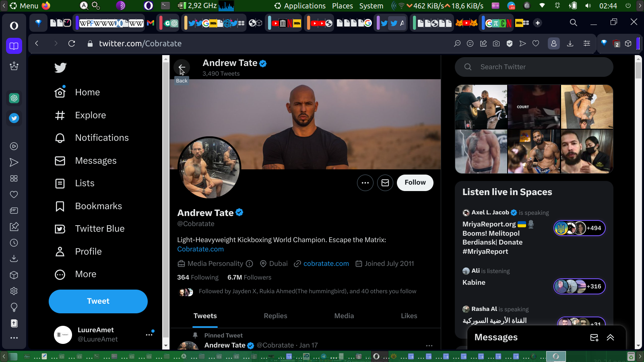Open the history clock icon in Opera sidebar
Image resolution: width=644 pixels, height=362 pixels.
[14, 243]
